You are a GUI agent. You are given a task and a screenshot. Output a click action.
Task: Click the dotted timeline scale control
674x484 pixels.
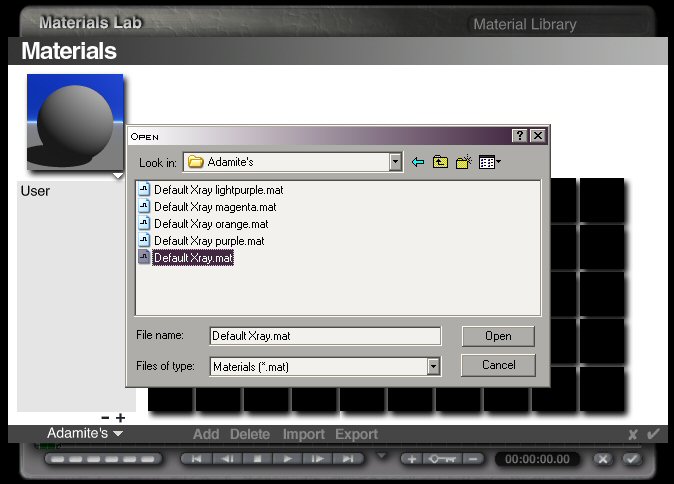tap(103, 459)
